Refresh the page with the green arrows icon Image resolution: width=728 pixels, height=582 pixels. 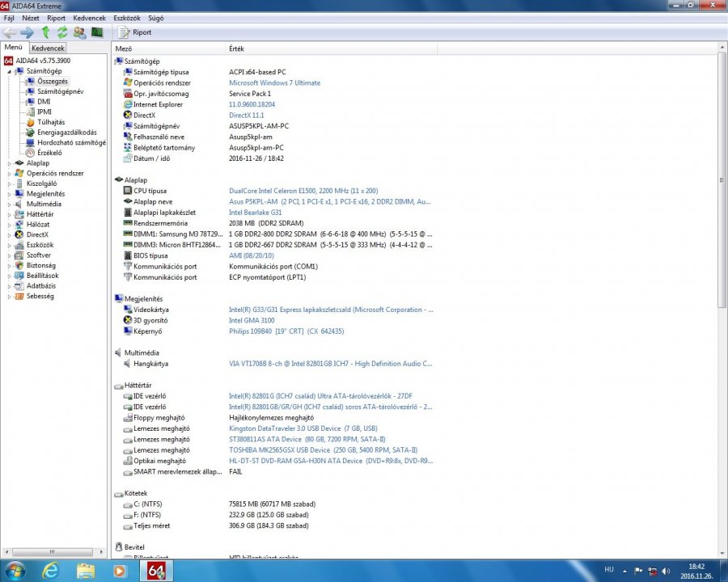click(x=61, y=32)
